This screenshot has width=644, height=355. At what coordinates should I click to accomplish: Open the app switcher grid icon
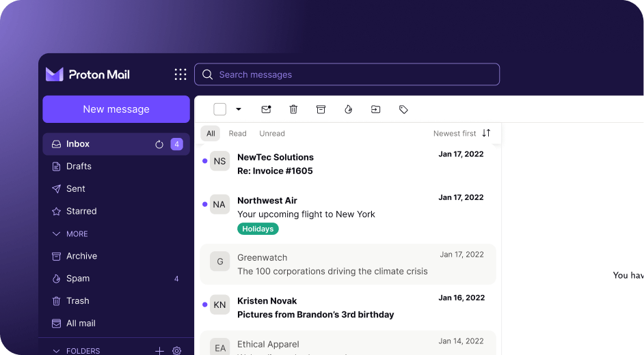180,74
